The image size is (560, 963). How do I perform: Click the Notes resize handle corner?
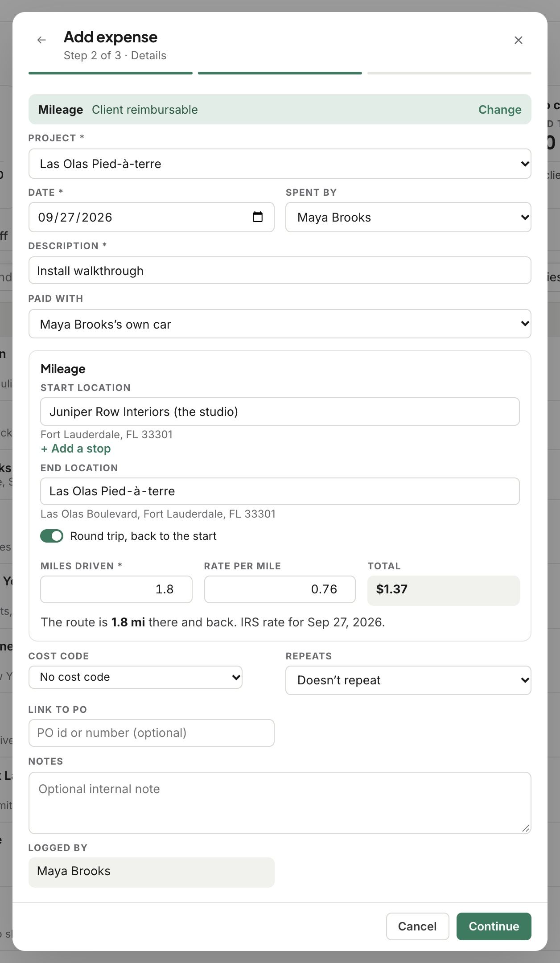tap(526, 828)
